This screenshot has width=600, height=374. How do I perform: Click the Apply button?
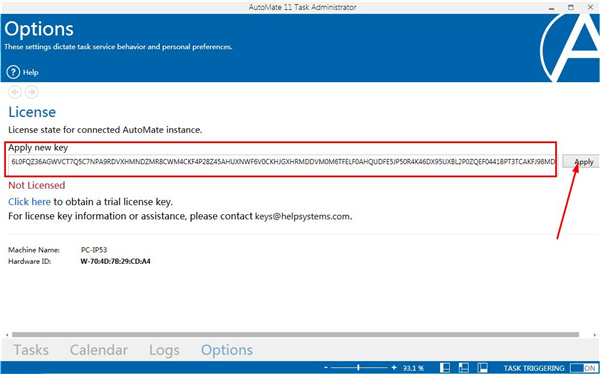[580, 162]
